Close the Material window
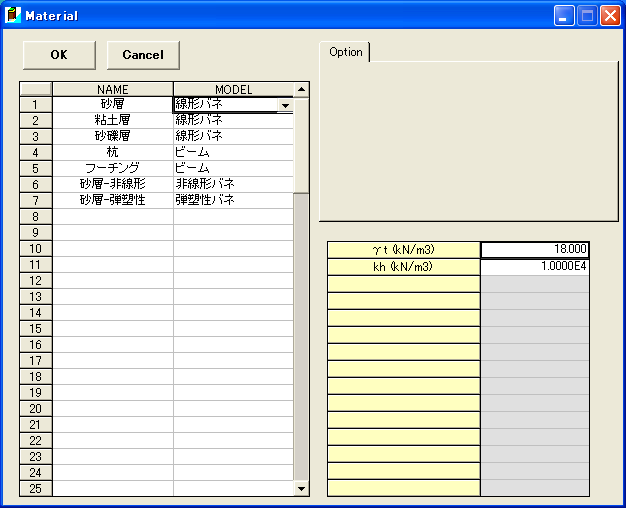The width and height of the screenshot is (626, 508). tap(610, 16)
